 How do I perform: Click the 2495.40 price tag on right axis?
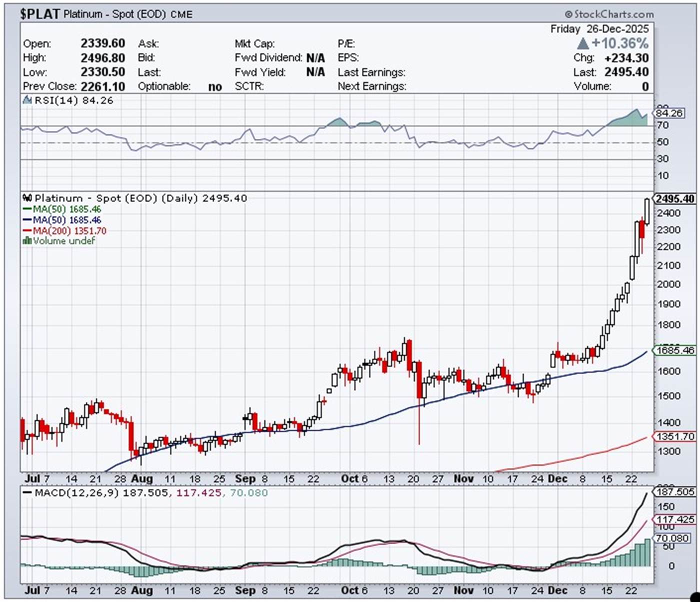(x=675, y=199)
